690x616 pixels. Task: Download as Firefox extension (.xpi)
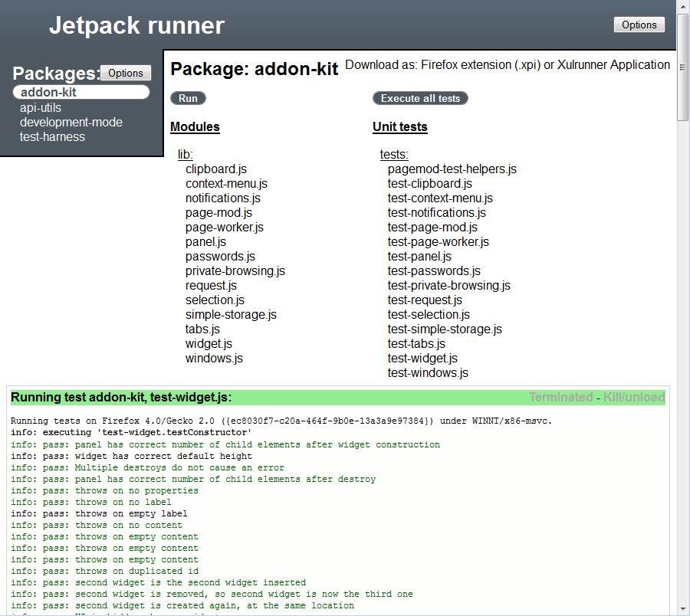(x=481, y=65)
